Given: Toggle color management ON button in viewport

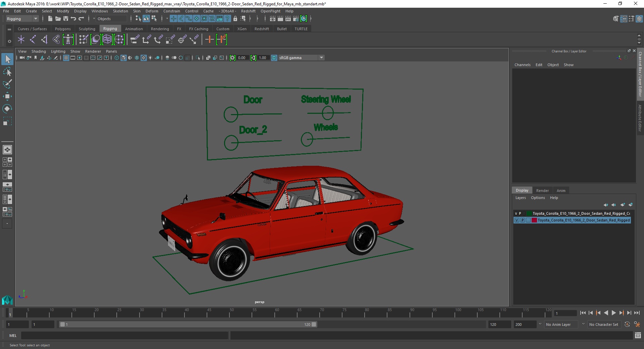Looking at the screenshot, I should pos(274,58).
